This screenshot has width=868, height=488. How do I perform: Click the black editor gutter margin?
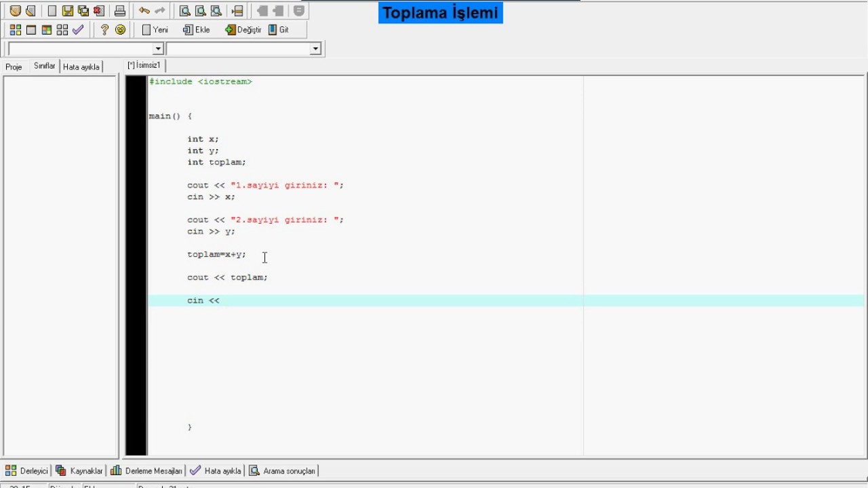136,265
